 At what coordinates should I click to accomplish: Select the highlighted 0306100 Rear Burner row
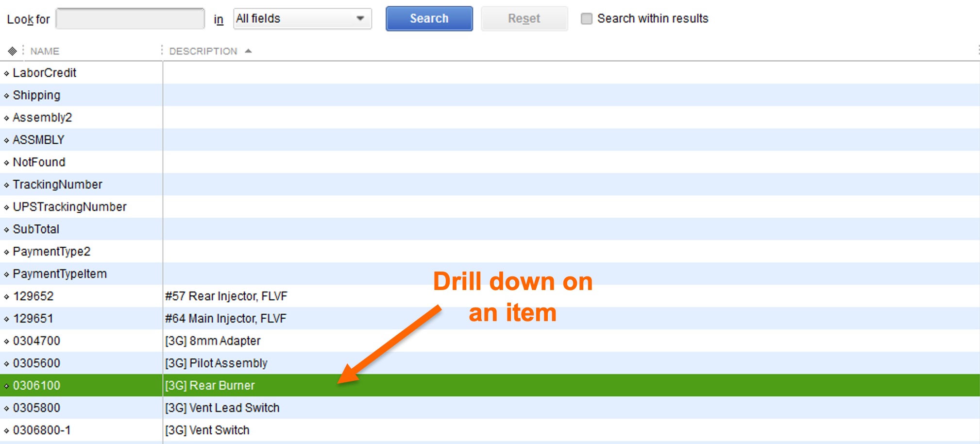210,386
